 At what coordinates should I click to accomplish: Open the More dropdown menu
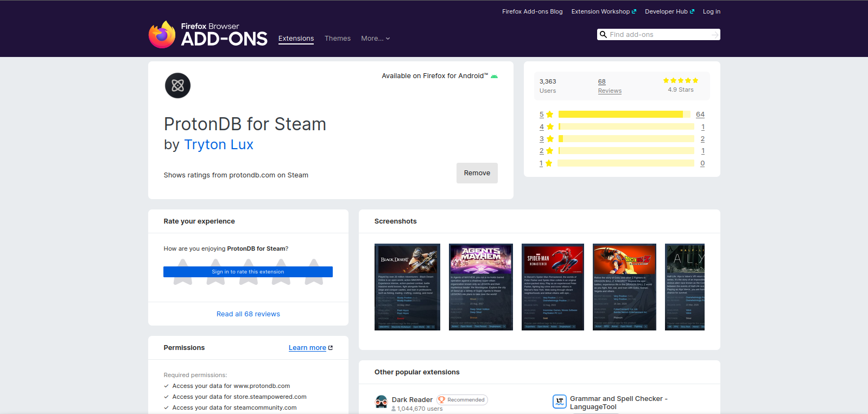click(x=376, y=39)
